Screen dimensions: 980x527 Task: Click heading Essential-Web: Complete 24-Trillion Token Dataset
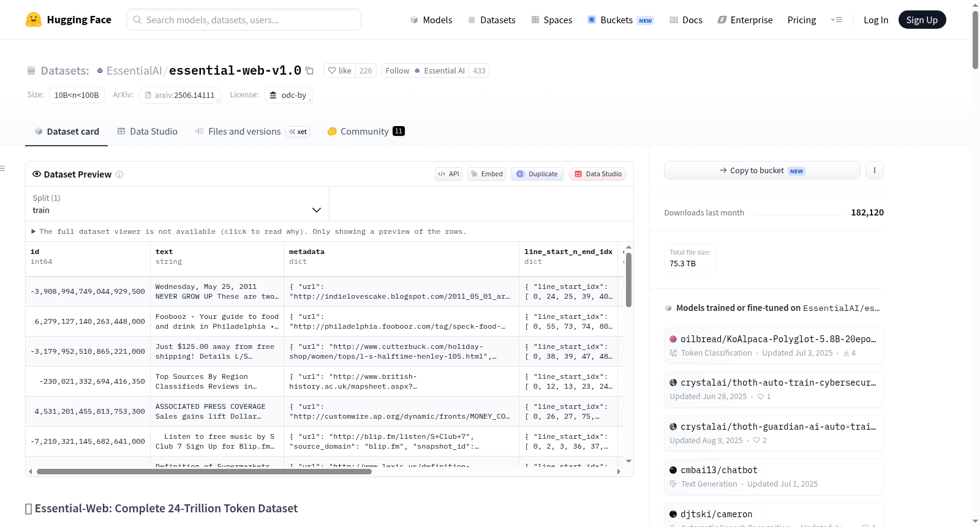(x=166, y=509)
